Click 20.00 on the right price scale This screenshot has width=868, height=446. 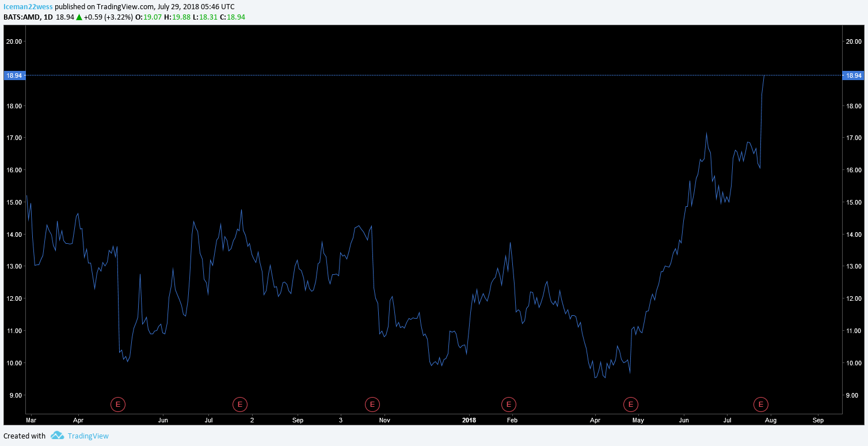853,41
